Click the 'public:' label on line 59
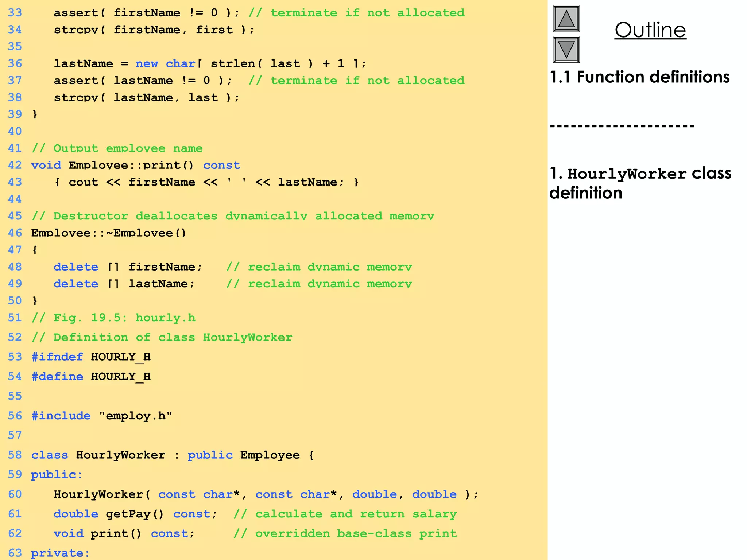The image size is (747, 560). [x=57, y=475]
